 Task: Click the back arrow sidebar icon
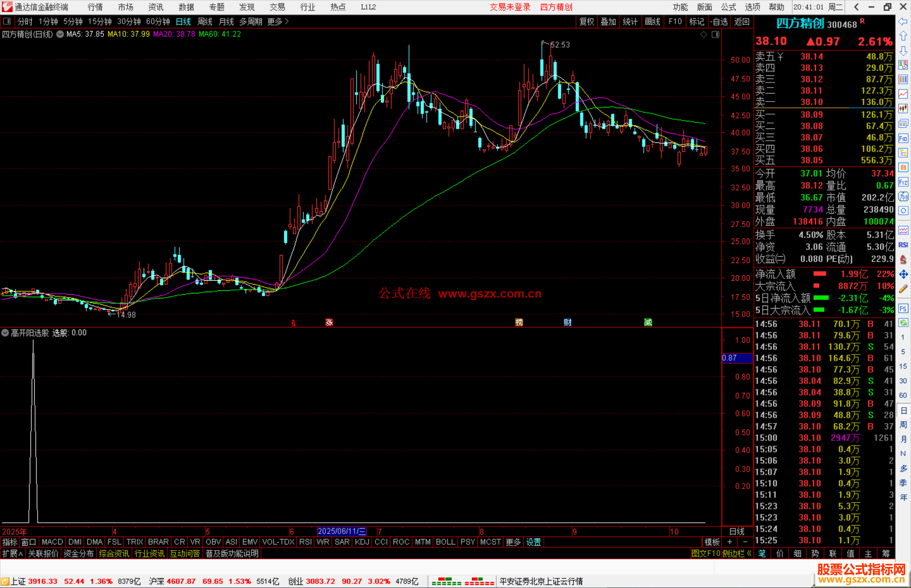coord(903,21)
